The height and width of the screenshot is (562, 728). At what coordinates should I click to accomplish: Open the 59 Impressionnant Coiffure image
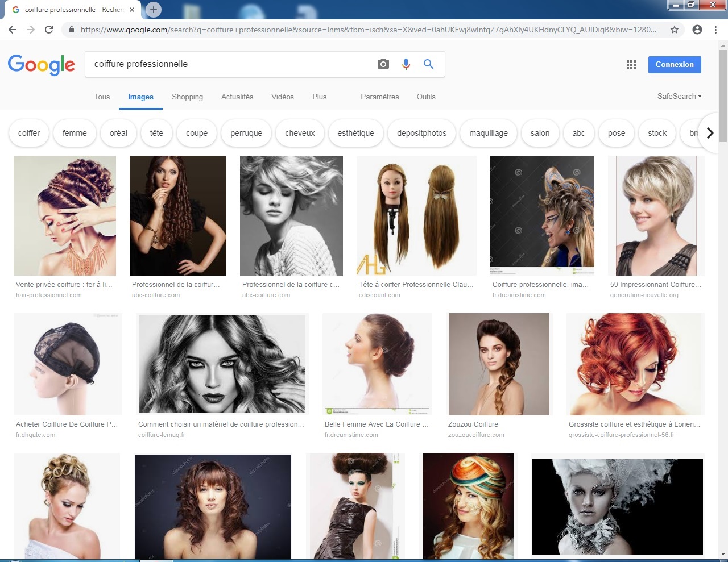click(x=656, y=216)
